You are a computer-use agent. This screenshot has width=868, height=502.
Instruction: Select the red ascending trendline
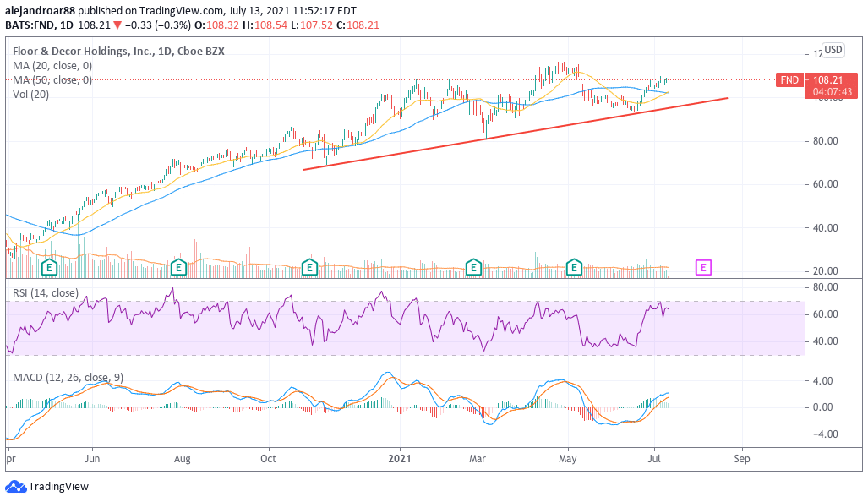516,134
